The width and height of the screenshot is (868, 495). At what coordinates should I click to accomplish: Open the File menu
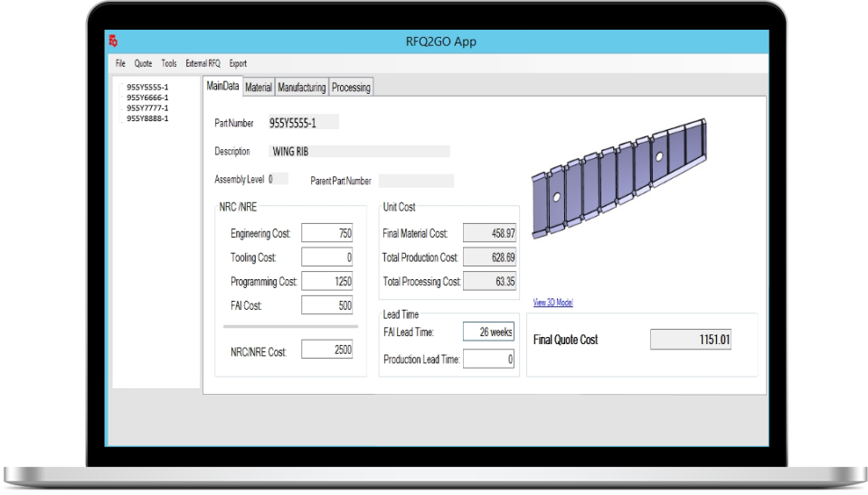(x=120, y=63)
